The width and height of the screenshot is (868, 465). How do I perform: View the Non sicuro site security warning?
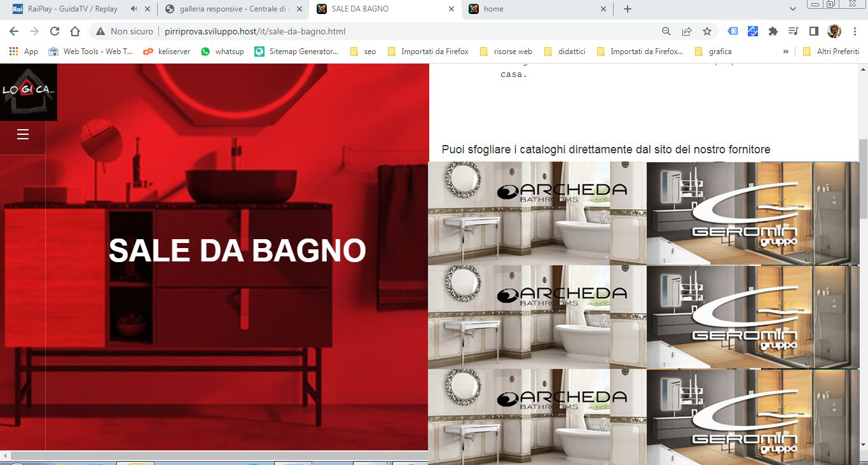click(x=125, y=31)
